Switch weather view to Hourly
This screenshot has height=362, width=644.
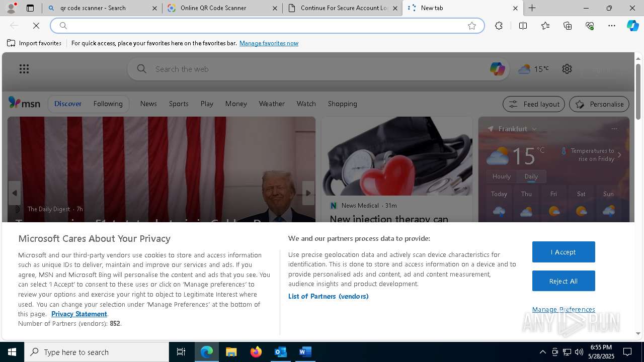click(502, 176)
